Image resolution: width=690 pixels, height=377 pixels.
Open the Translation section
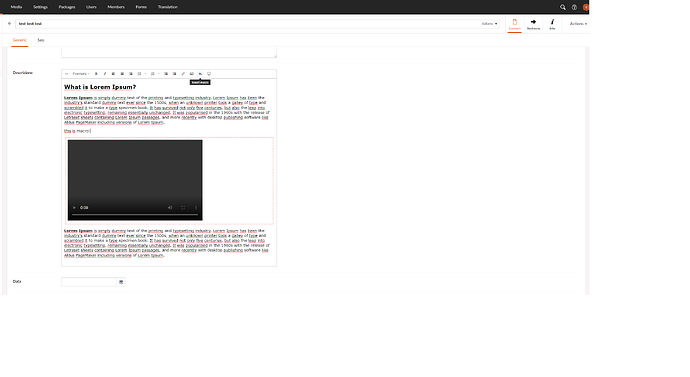[x=168, y=7]
